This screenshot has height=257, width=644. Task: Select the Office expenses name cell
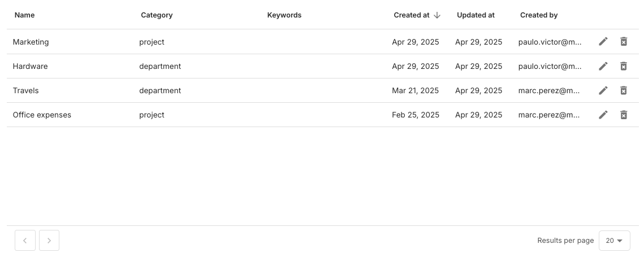42,115
